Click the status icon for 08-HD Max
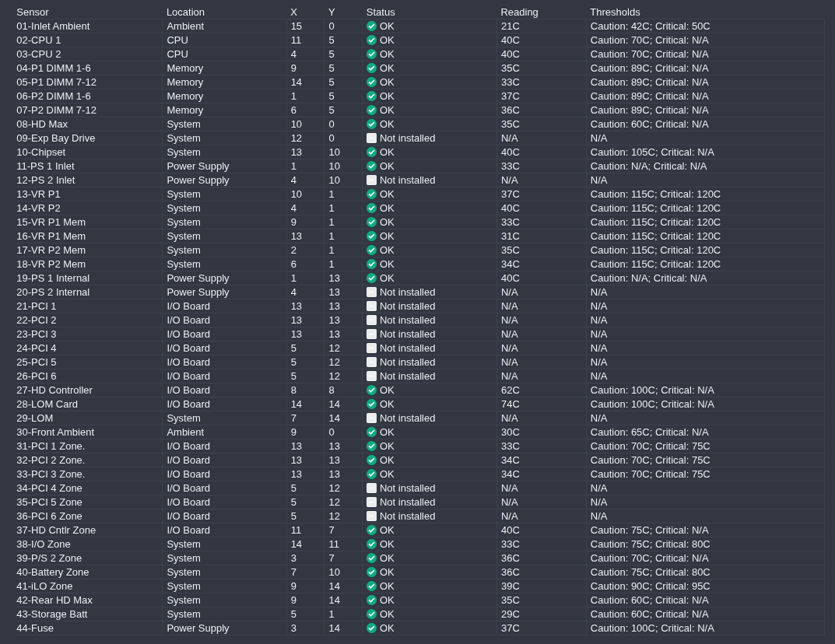The image size is (835, 644). [372, 124]
